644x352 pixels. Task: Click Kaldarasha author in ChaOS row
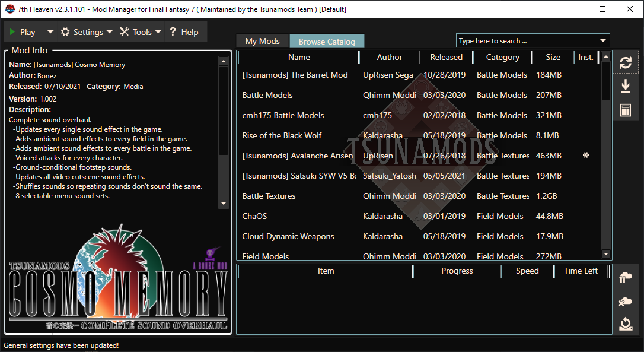tap(382, 216)
